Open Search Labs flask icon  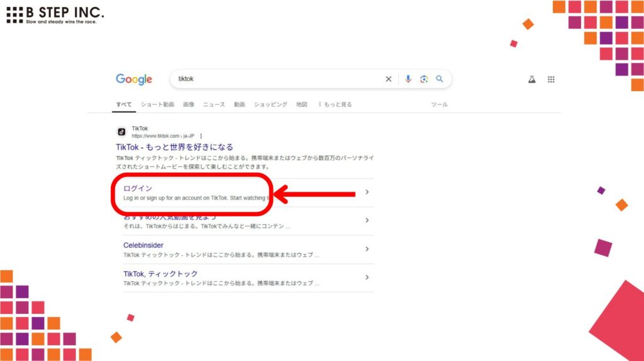(531, 79)
